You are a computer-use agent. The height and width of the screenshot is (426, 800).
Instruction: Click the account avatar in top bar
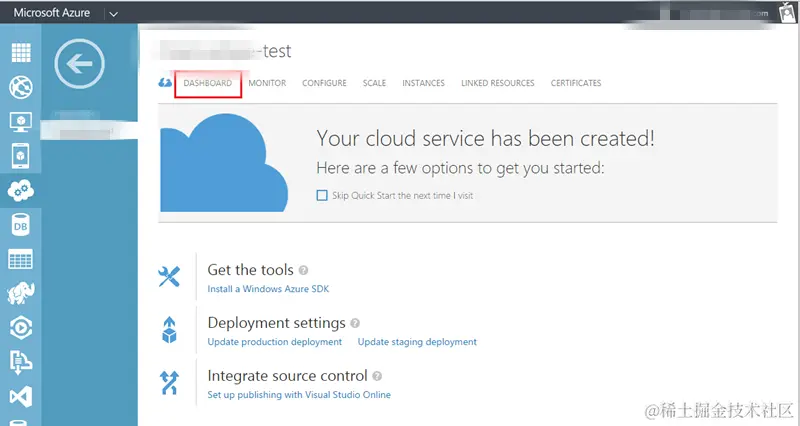coord(788,12)
